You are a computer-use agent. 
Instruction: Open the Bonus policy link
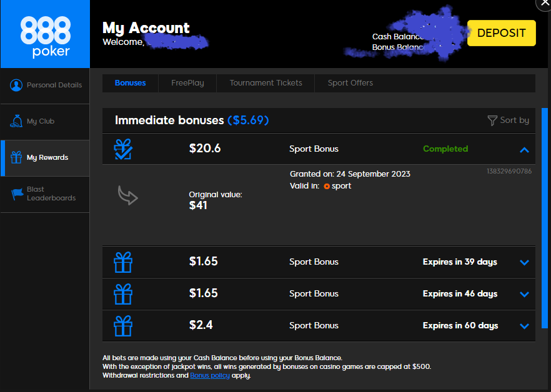tap(210, 376)
